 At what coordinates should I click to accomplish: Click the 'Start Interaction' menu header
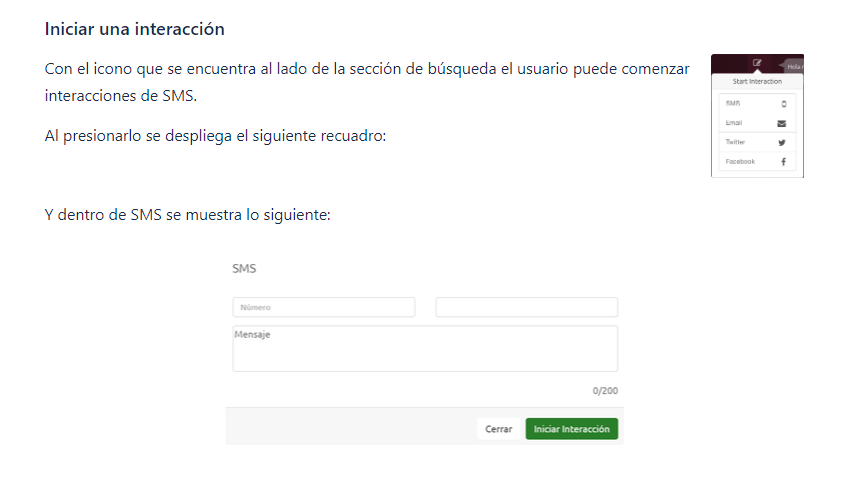pos(757,81)
